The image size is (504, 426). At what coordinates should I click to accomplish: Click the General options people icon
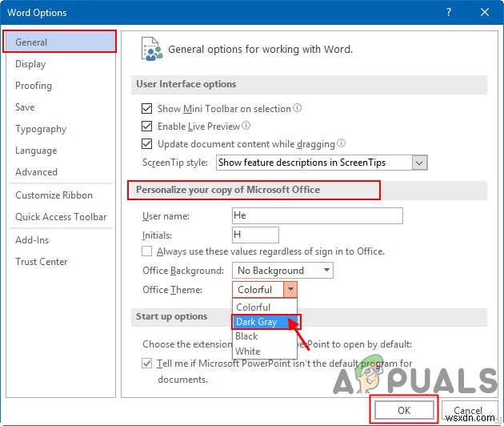click(152, 49)
